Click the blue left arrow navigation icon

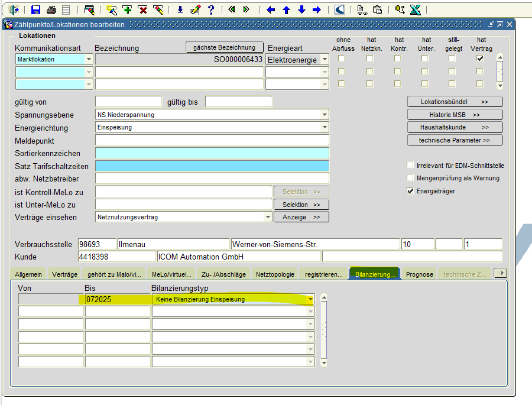(x=271, y=9)
